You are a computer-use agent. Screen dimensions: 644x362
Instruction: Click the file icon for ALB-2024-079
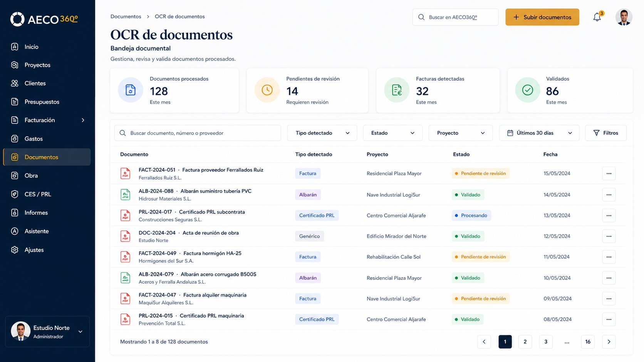[126, 278]
